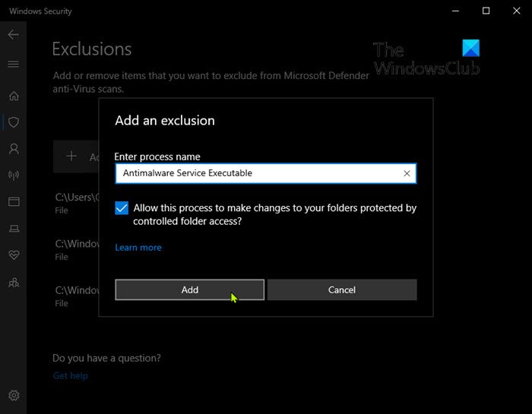Open the hamburger navigation menu

[13, 64]
